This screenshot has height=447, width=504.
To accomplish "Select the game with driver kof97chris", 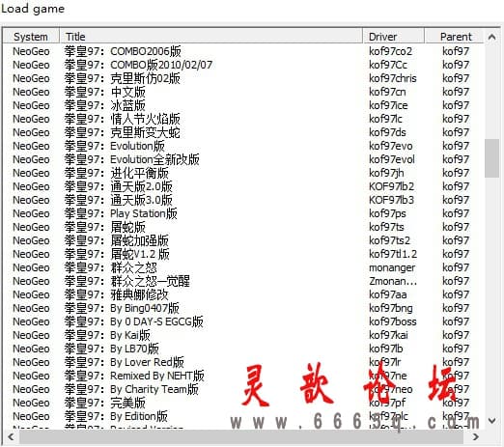I will (x=243, y=78).
